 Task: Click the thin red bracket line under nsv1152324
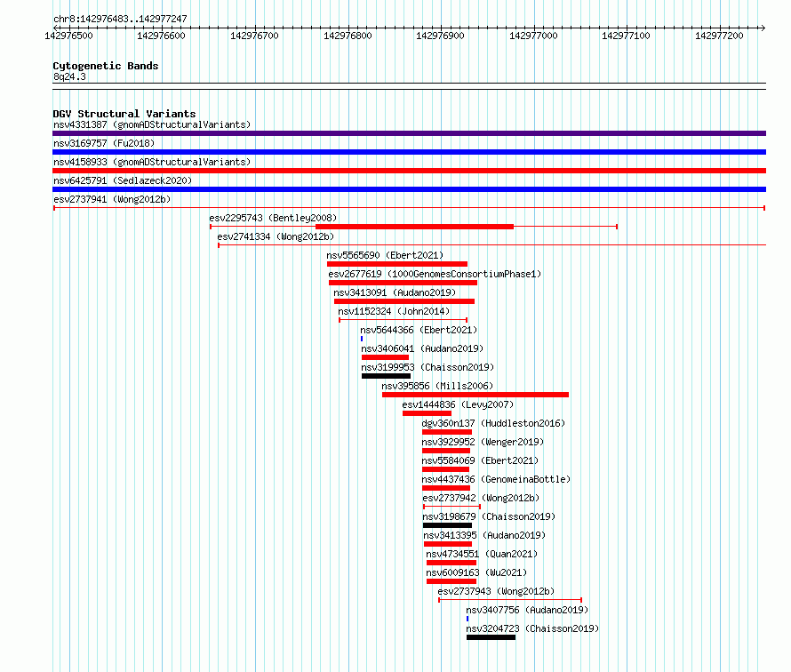coord(403,320)
